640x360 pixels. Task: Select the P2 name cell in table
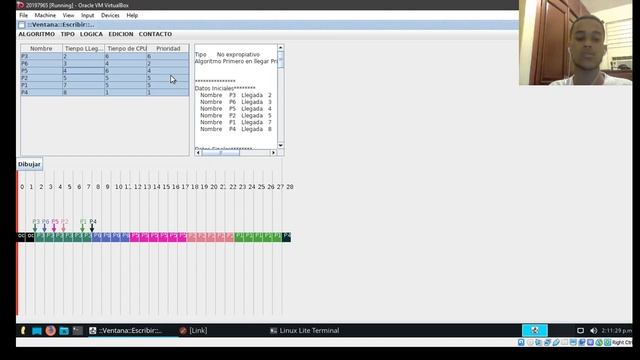tap(41, 78)
